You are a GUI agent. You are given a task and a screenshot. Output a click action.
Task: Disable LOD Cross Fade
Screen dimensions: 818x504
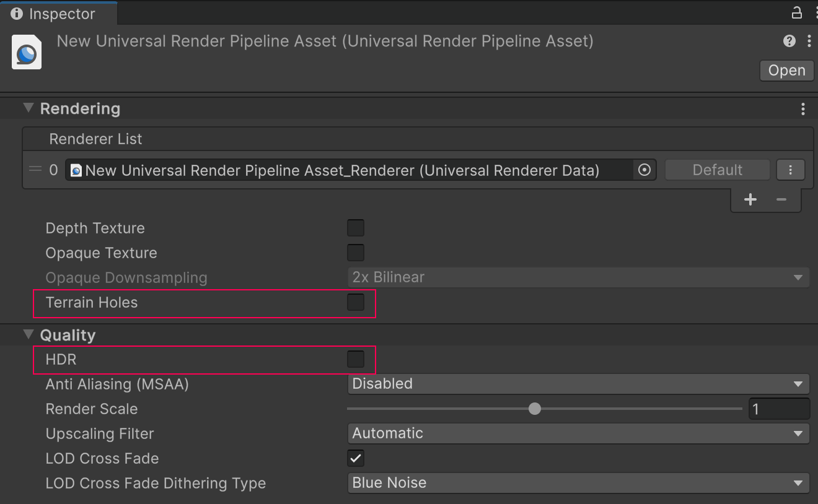coord(356,458)
